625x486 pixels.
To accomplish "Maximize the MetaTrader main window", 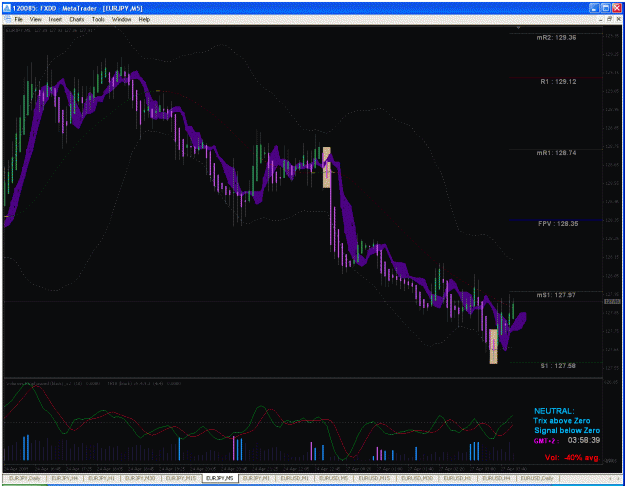I will coord(605,8).
